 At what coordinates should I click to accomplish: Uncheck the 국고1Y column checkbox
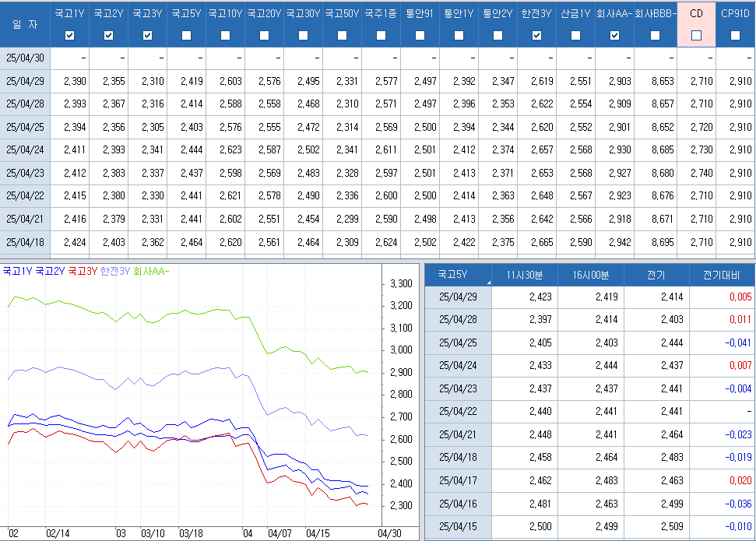pyautogui.click(x=70, y=35)
